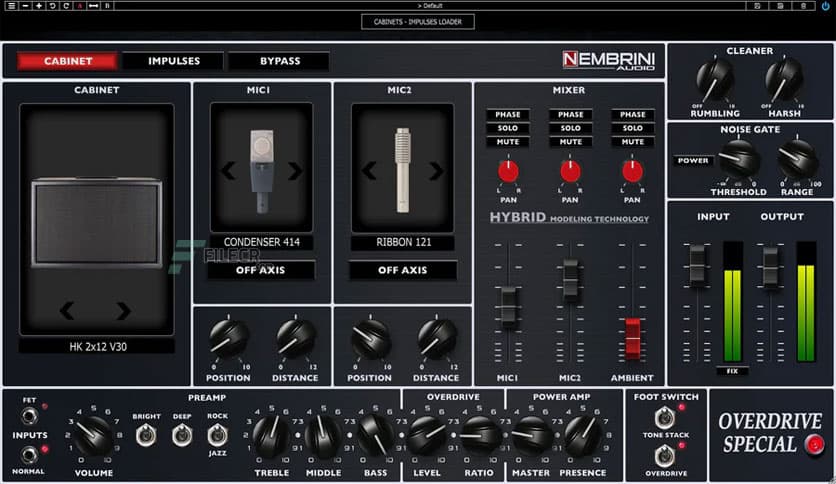Click the BYPASS tab
This screenshot has height=484, width=836.
279,61
